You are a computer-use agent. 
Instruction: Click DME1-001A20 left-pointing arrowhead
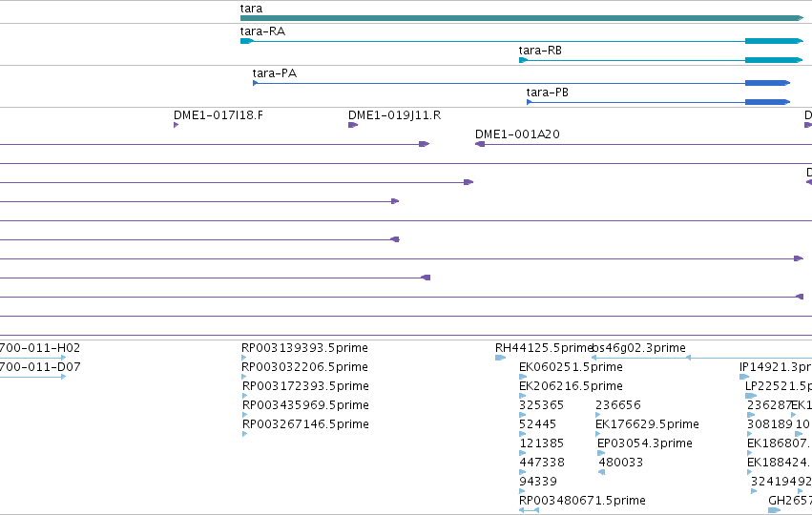tap(480, 144)
